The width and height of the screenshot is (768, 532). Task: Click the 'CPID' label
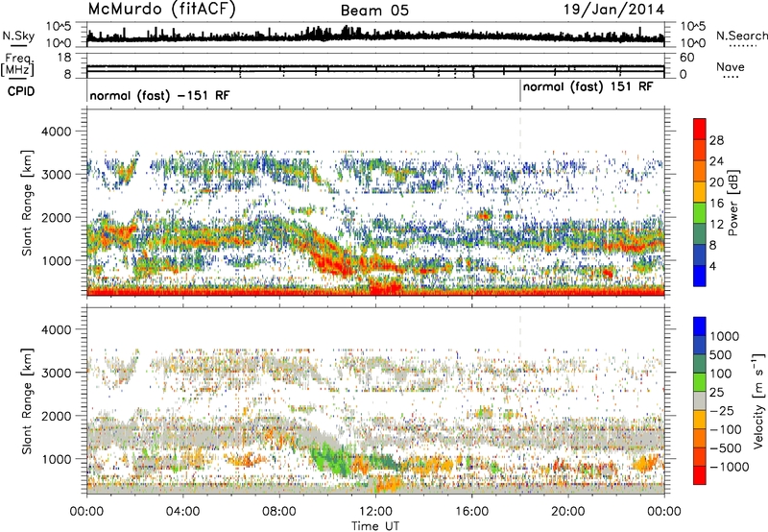(20, 91)
